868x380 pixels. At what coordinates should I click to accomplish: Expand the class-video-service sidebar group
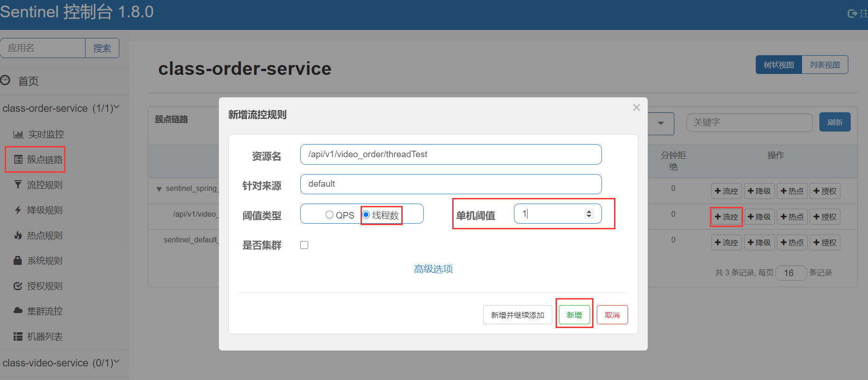coord(61,363)
